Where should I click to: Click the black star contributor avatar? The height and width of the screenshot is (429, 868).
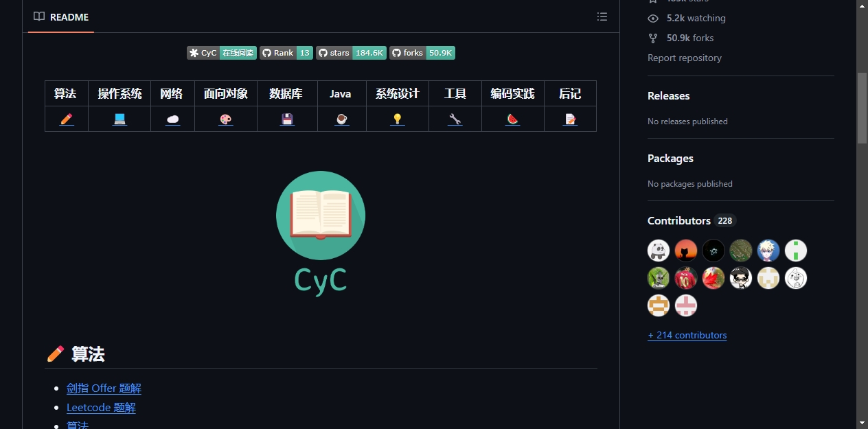(713, 251)
